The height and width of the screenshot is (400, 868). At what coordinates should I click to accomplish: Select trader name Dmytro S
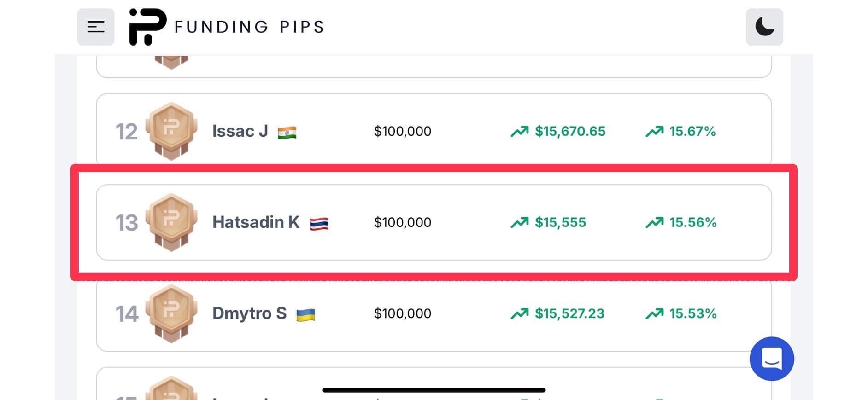(x=249, y=313)
